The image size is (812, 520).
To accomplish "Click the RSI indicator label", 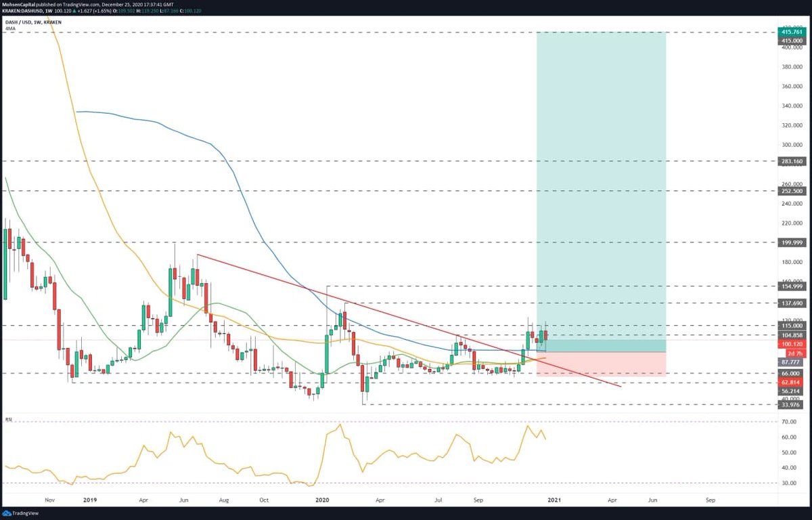I will (x=9, y=419).
